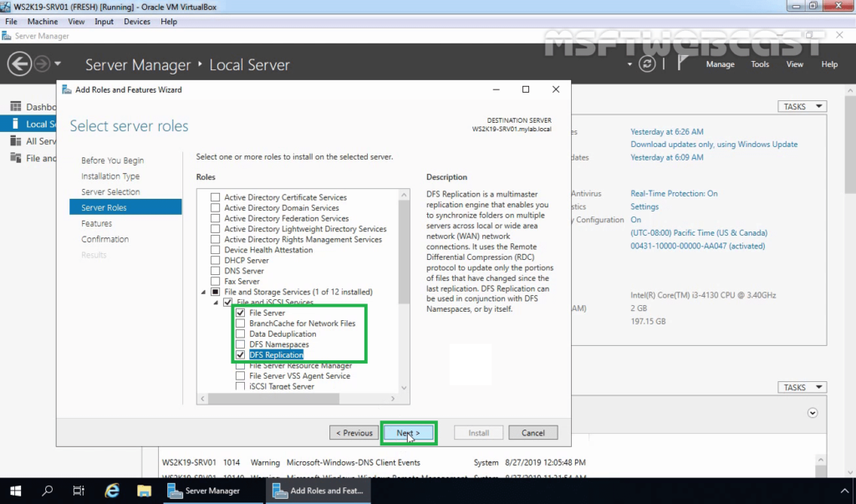Select the All Servers sidebar icon
The height and width of the screenshot is (504, 856).
(16, 141)
